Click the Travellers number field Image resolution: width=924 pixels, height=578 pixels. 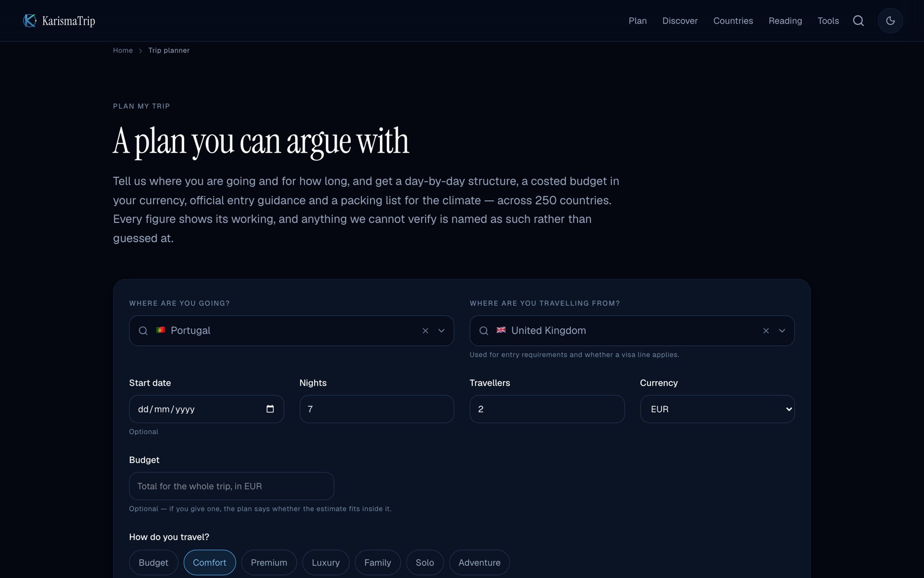[547, 409]
